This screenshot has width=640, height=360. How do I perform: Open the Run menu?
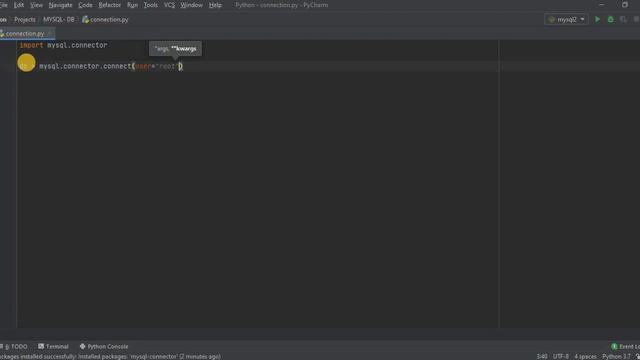132,5
